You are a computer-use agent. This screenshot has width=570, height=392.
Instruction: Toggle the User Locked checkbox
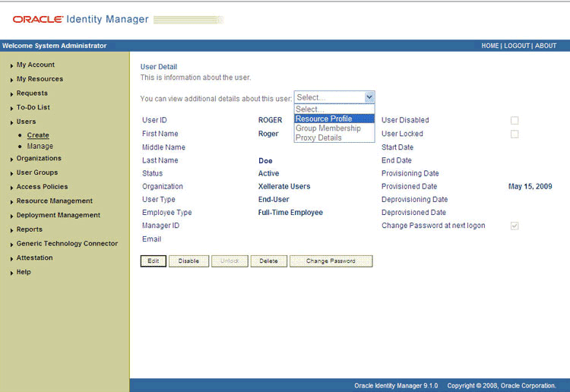515,134
